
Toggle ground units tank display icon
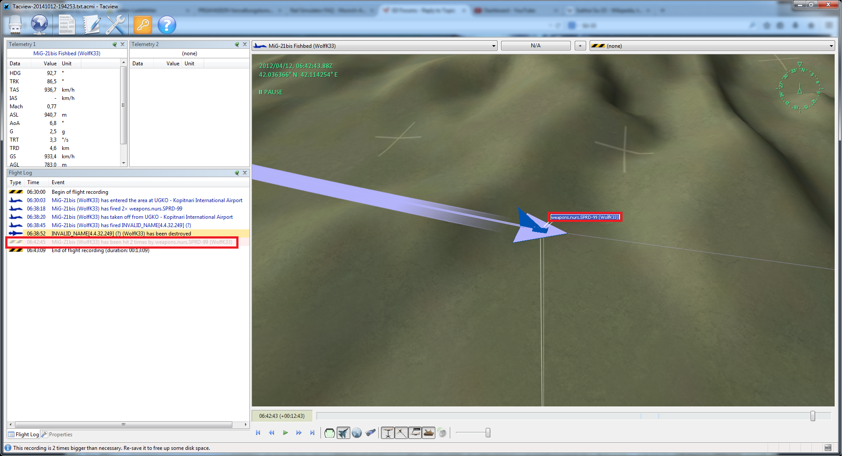click(428, 433)
